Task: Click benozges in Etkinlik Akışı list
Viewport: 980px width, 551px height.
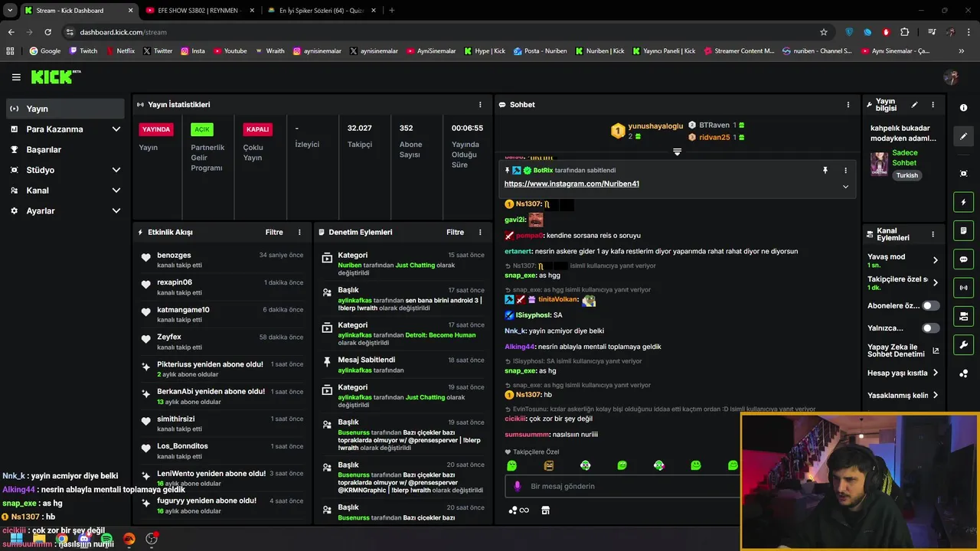Action: point(174,256)
